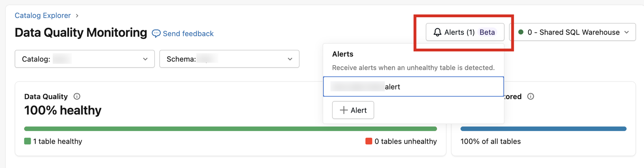Expand the Schema dropdown
Viewport: 644px width, 168px height.
tap(229, 59)
